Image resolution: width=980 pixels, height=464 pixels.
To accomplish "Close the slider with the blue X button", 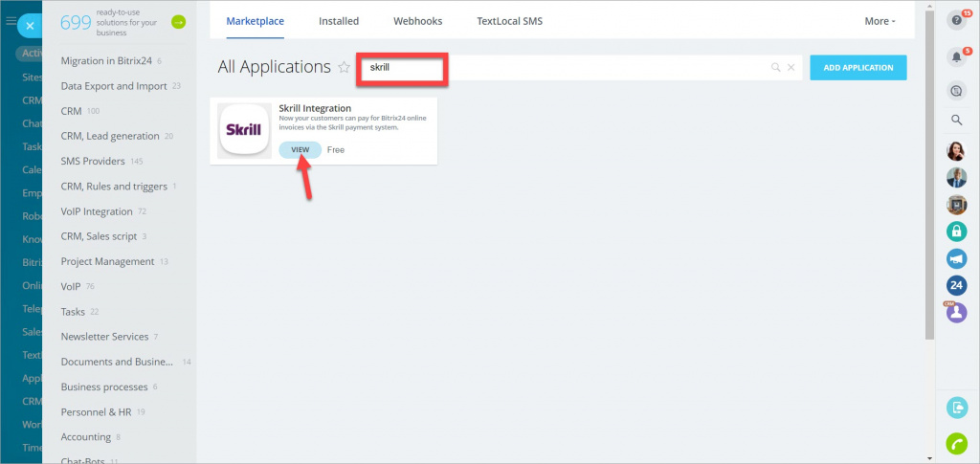I will [x=30, y=26].
